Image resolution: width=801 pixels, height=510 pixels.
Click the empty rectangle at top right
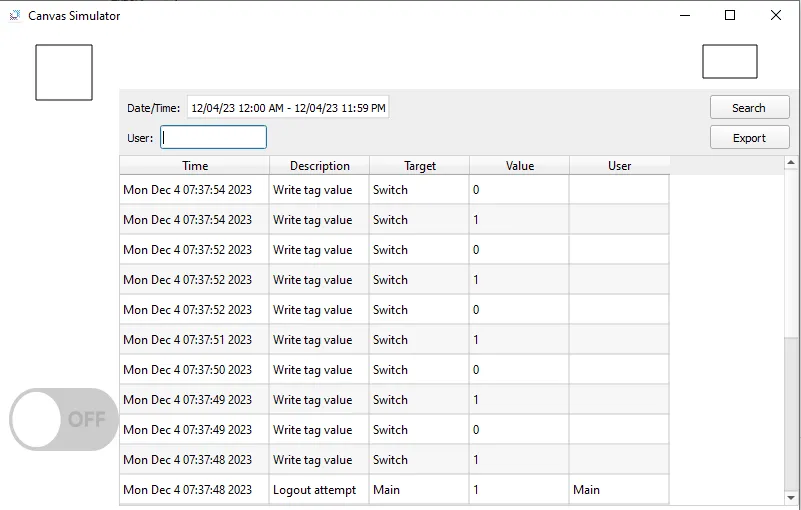[x=730, y=61]
